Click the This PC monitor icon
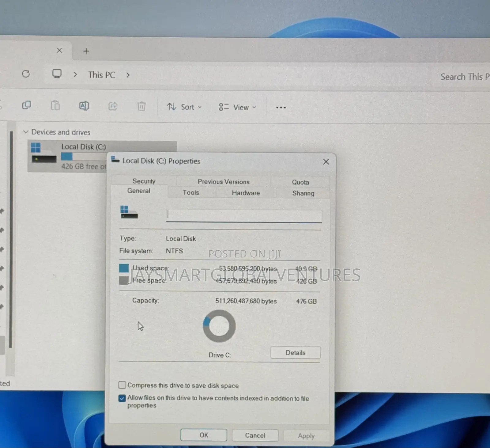The width and height of the screenshot is (490, 448). click(x=57, y=74)
